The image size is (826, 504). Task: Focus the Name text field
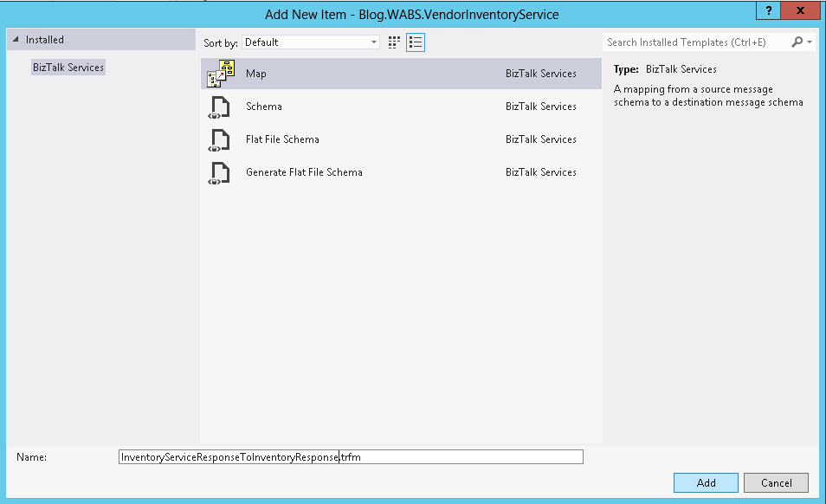[x=351, y=457]
